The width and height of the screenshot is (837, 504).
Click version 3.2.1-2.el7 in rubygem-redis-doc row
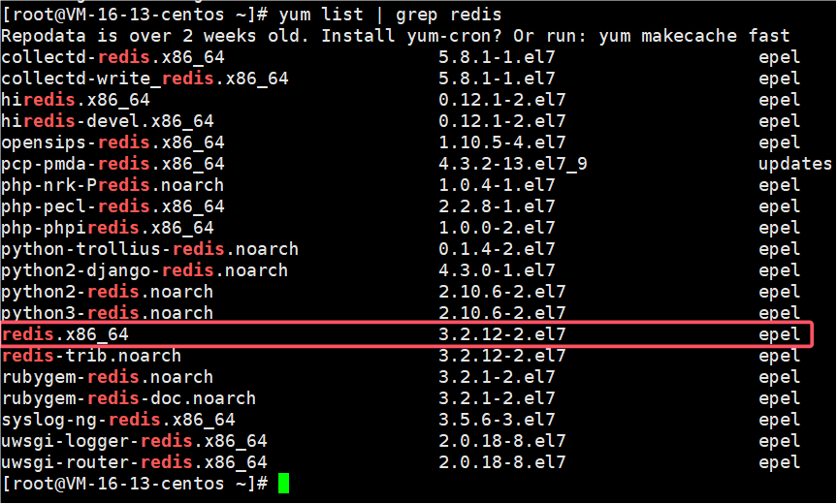[497, 398]
